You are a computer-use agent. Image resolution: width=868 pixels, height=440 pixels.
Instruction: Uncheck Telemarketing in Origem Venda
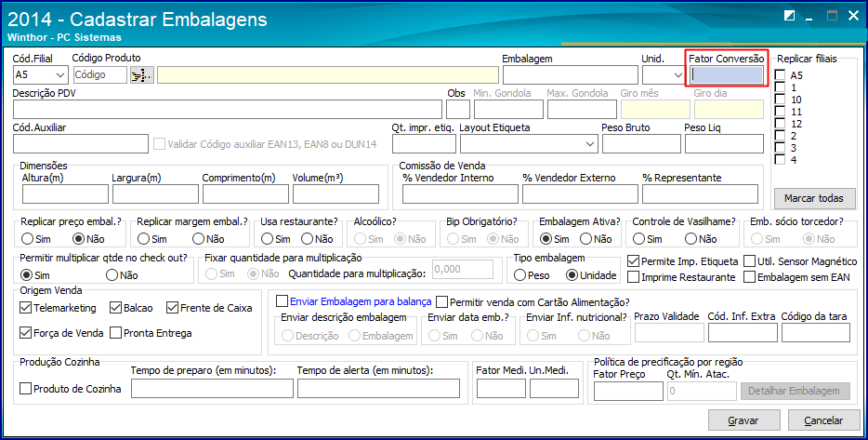tap(25, 308)
